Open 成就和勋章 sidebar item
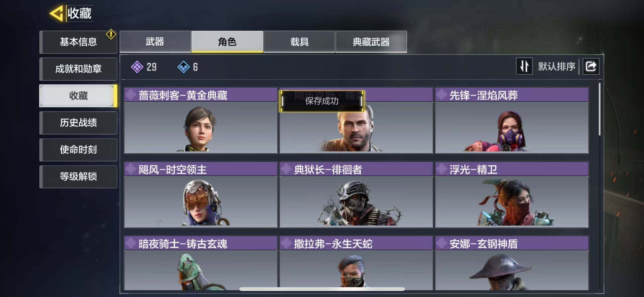Viewport: 644px width, 297px height. [x=78, y=69]
